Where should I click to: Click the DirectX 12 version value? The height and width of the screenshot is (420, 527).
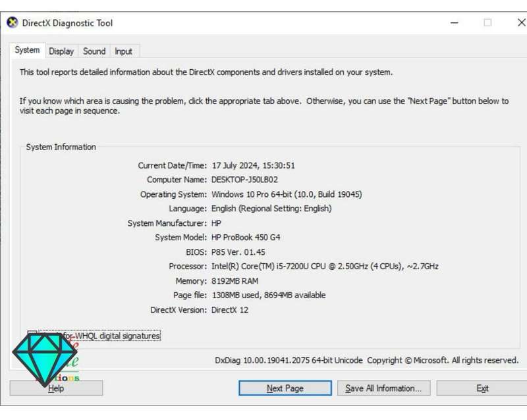[230, 310]
